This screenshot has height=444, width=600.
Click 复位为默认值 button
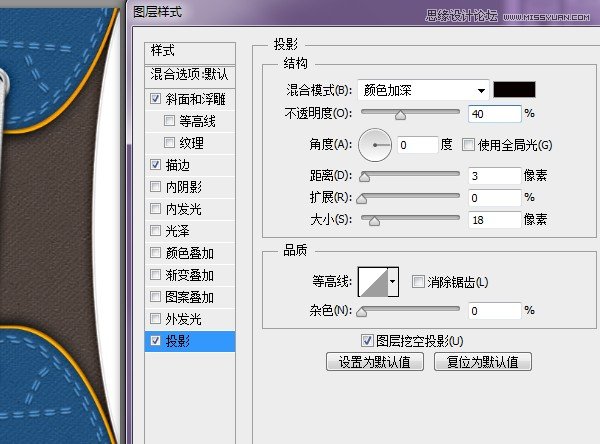coord(483,362)
